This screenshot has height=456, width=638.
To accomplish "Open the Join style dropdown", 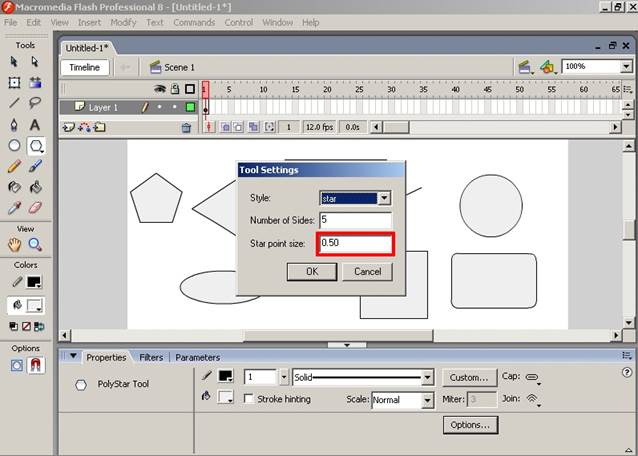I will [x=533, y=400].
